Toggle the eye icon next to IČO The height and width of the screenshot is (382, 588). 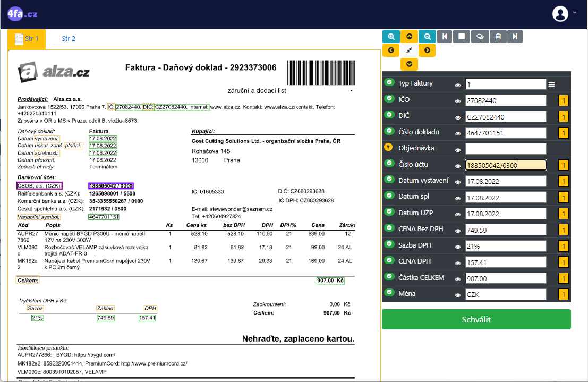[458, 101]
